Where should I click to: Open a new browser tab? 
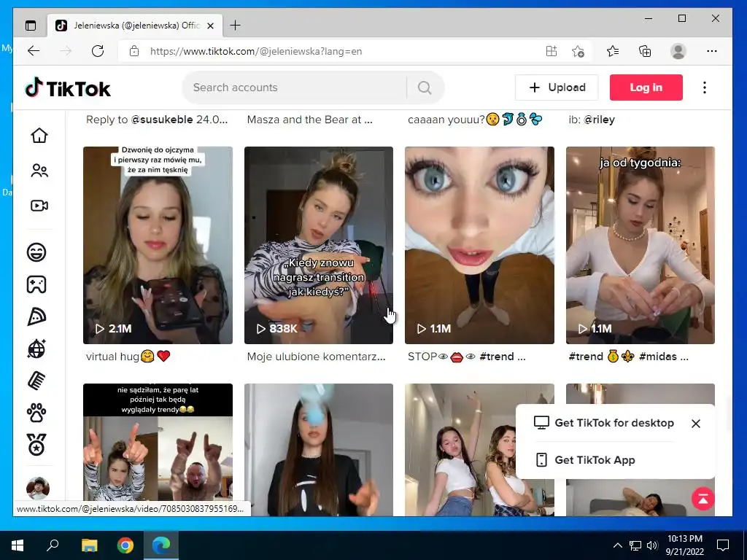coord(236,26)
